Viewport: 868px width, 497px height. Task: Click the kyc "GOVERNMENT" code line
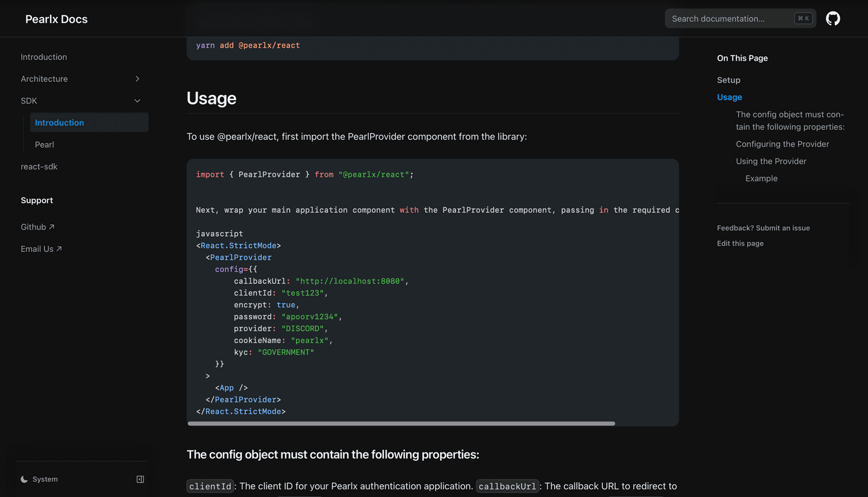click(274, 352)
